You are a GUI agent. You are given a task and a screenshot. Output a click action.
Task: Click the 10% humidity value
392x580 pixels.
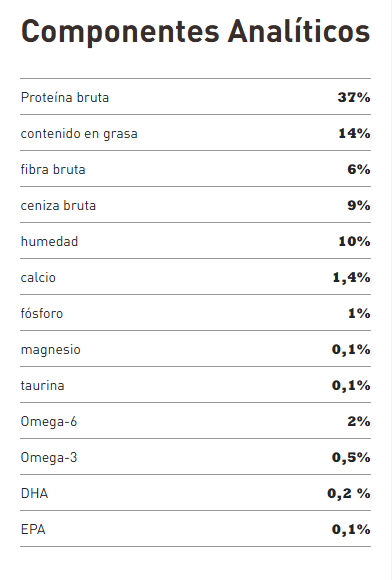pyautogui.click(x=354, y=241)
